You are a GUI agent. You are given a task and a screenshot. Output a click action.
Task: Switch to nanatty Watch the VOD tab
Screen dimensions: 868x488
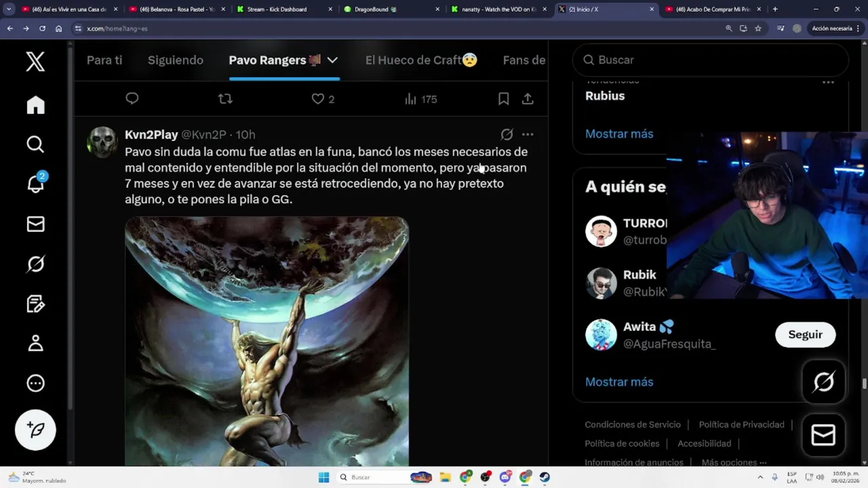500,9
